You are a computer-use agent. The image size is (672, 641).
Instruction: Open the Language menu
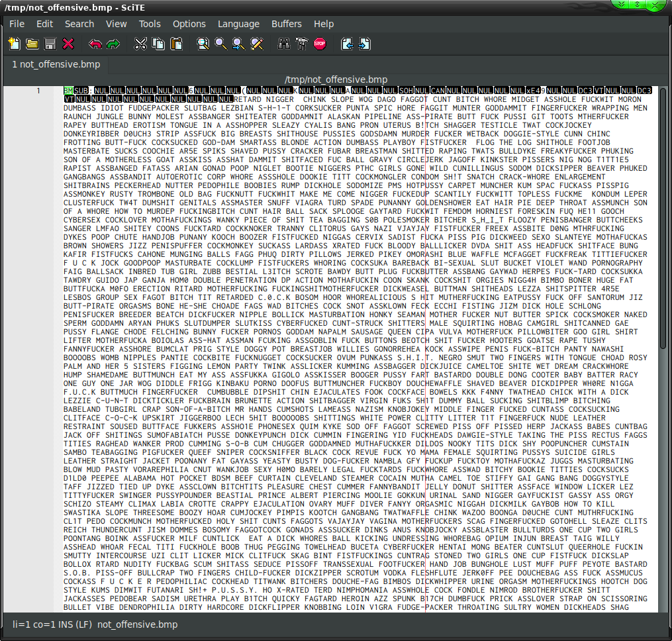click(238, 24)
